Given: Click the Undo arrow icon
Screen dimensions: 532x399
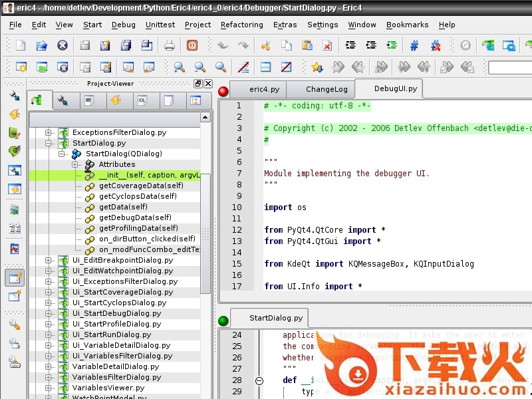Looking at the screenshot, I should (222, 46).
